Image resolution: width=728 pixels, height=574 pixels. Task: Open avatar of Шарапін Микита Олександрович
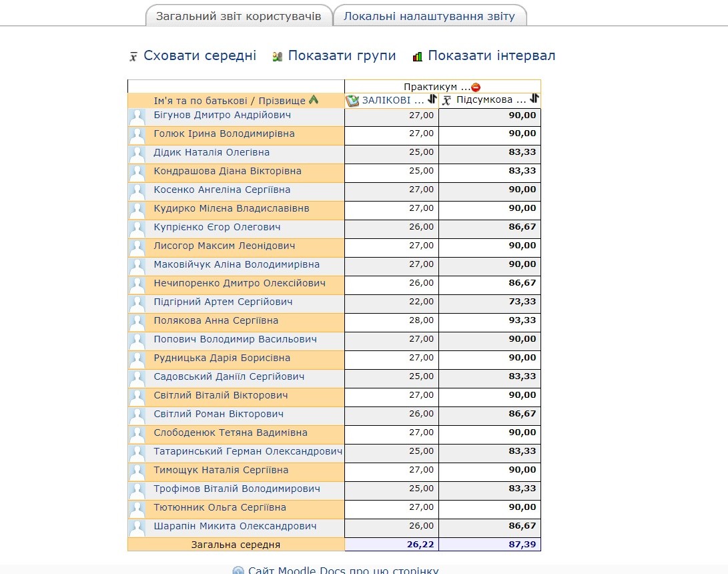point(137,527)
